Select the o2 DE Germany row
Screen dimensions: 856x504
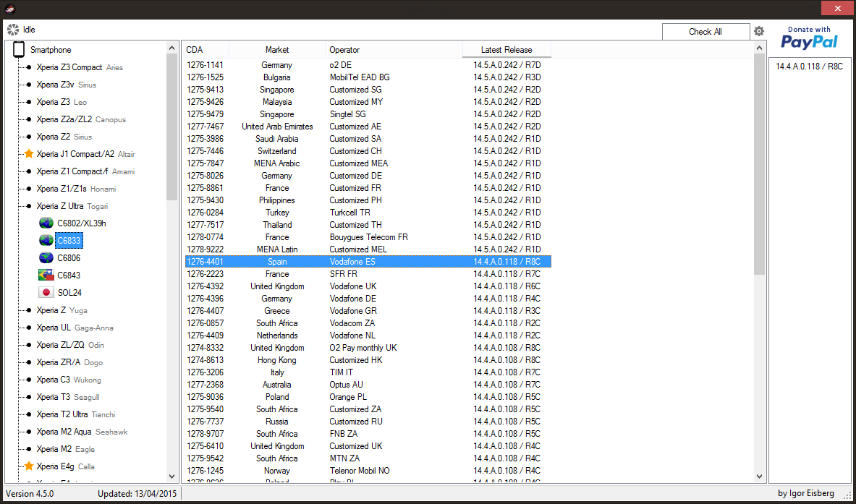coord(368,65)
